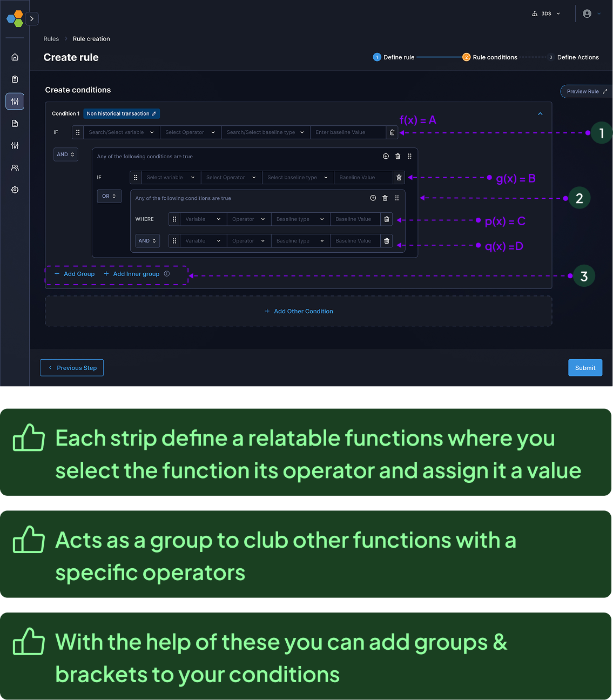This screenshot has height=700, width=613.
Task: Open the 3DS organization dropdown
Action: [x=546, y=14]
